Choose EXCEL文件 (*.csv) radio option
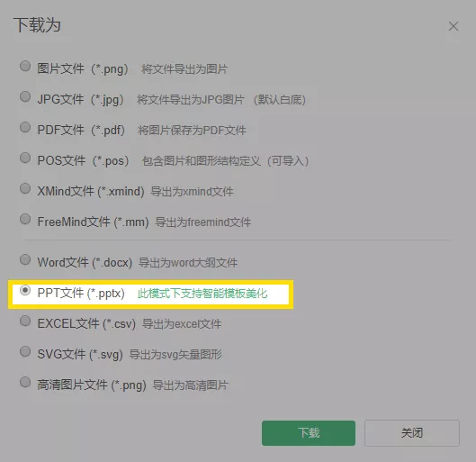 click(x=25, y=321)
